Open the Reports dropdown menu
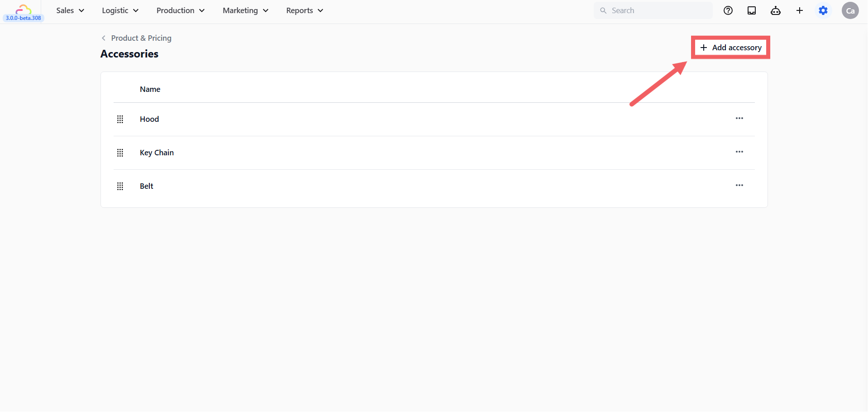Image resolution: width=868 pixels, height=412 pixels. (x=305, y=10)
